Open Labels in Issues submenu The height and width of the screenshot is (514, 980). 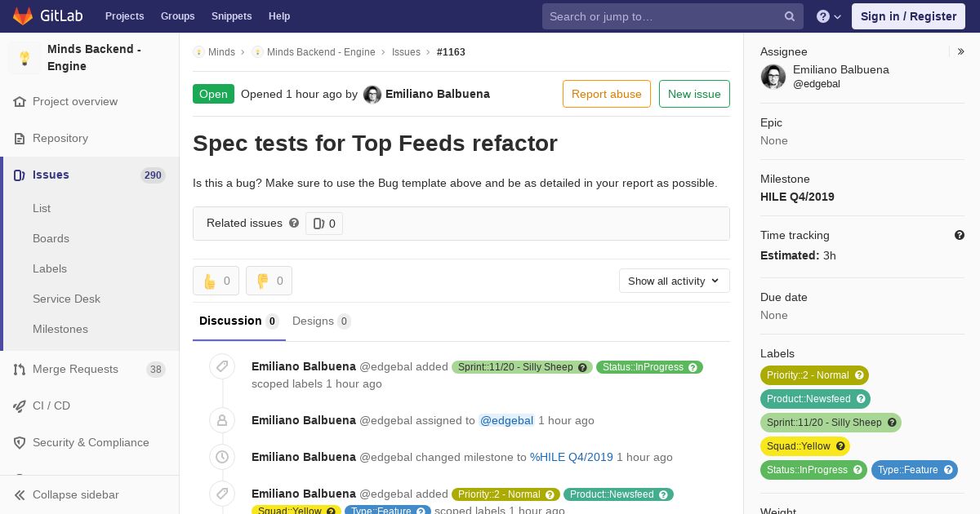click(50, 269)
